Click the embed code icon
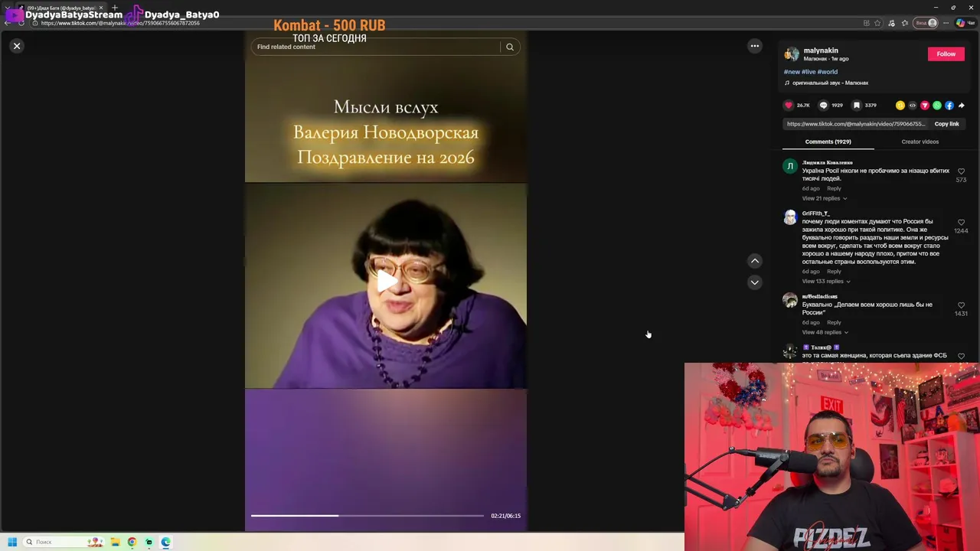This screenshot has width=980, height=551. (x=913, y=105)
